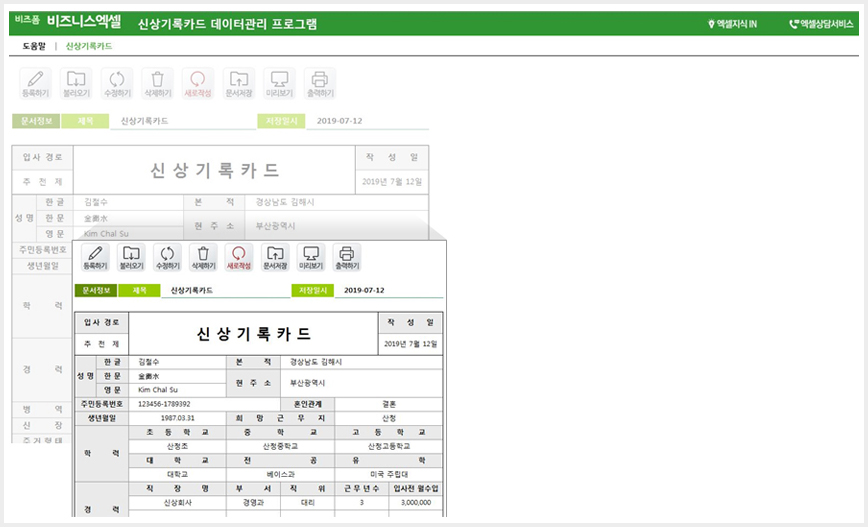Select 김철수 name cell in faded upper card
868x527 pixels.
pos(128,203)
